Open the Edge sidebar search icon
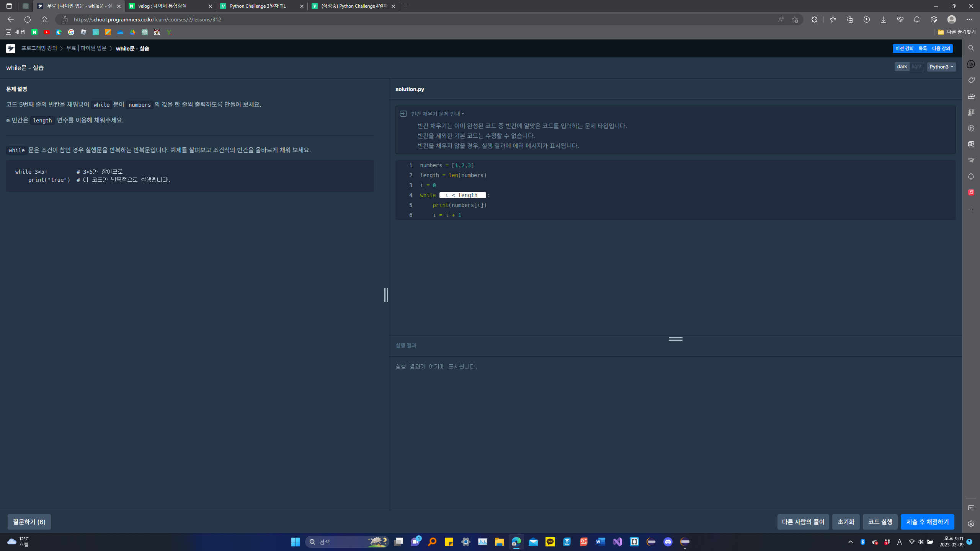This screenshot has width=980, height=551. tap(971, 48)
